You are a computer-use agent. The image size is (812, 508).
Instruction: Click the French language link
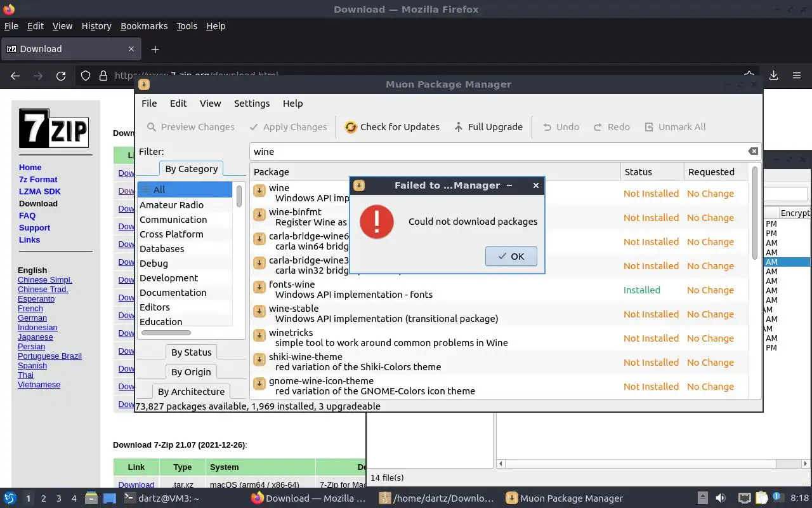[30, 309]
